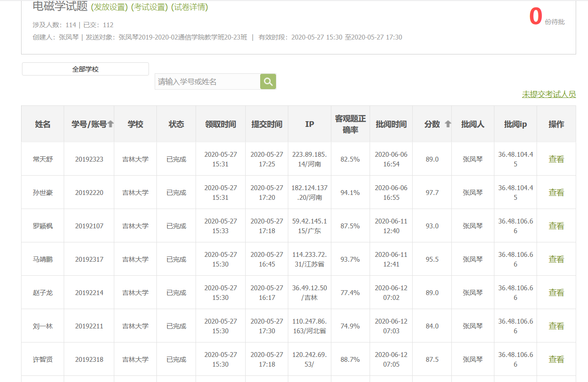Open 考试设置 link
Image resolution: width=588 pixels, height=382 pixels.
pyautogui.click(x=149, y=7)
